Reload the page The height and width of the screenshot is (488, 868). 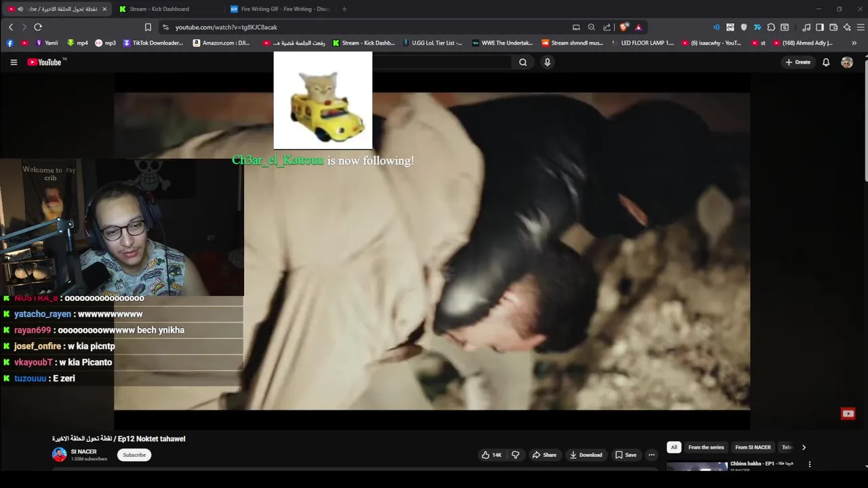click(38, 27)
